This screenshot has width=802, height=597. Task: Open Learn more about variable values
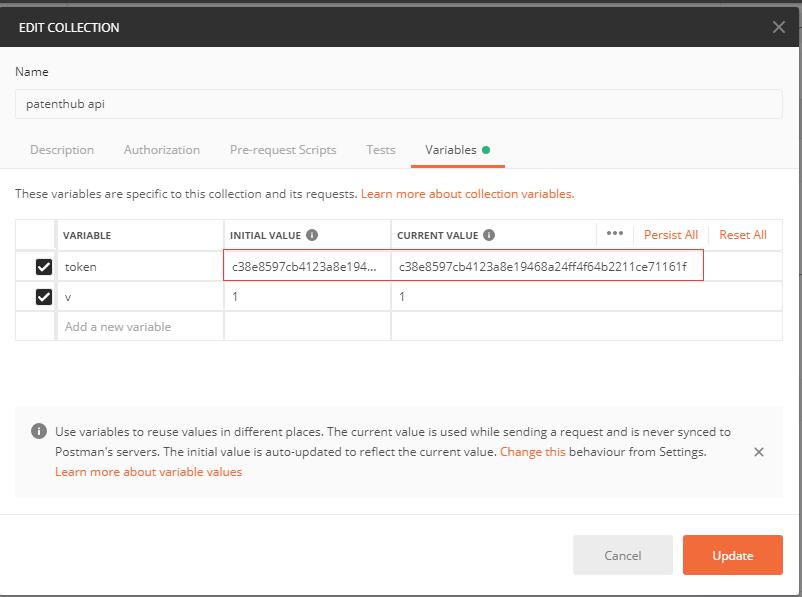148,472
